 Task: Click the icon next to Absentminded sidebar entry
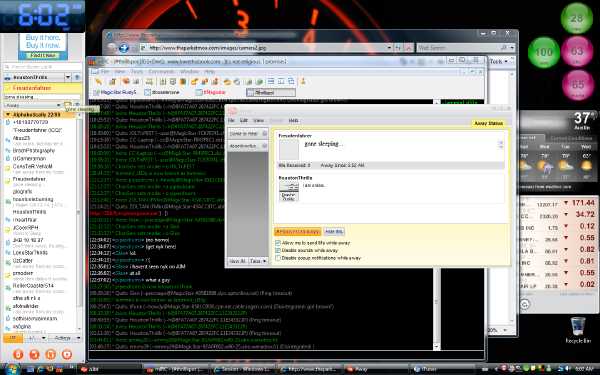(x=264, y=146)
